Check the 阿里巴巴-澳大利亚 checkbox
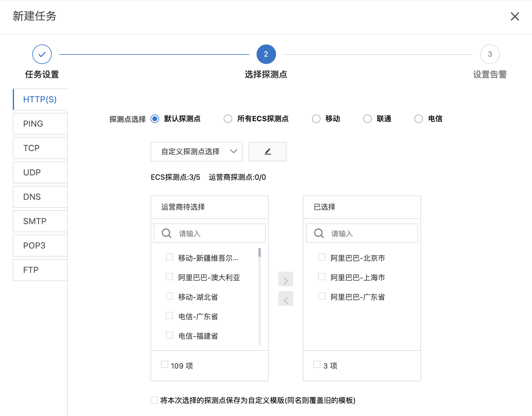 pos(169,277)
